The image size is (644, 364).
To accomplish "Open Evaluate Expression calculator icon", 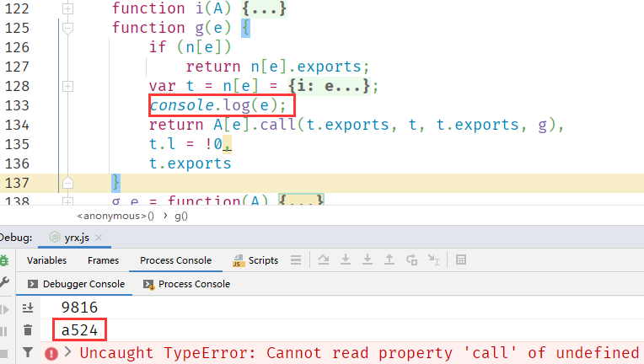I will tap(461, 261).
